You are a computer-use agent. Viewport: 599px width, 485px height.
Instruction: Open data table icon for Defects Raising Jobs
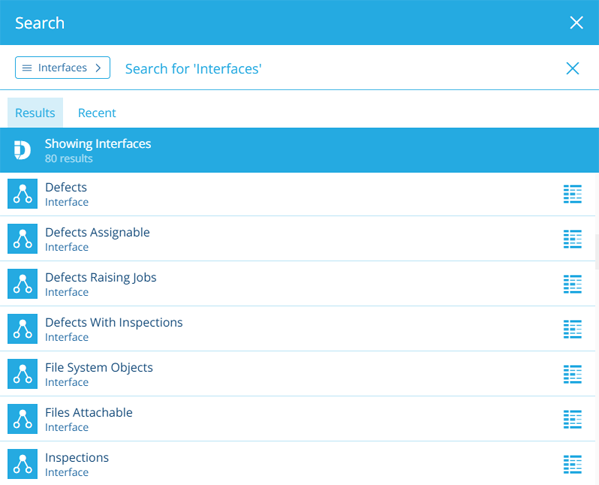pos(572,284)
